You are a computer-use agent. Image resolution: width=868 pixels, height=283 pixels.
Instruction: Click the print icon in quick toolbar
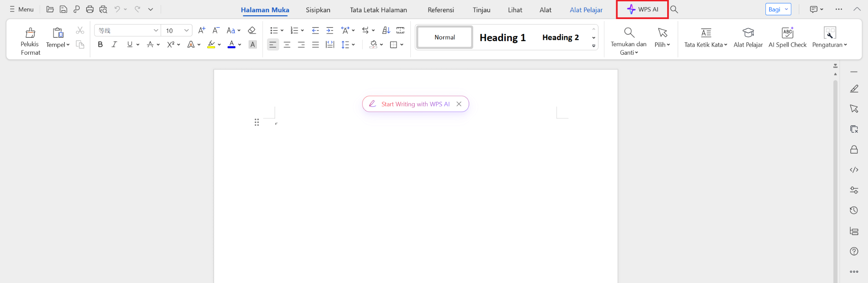click(x=90, y=9)
